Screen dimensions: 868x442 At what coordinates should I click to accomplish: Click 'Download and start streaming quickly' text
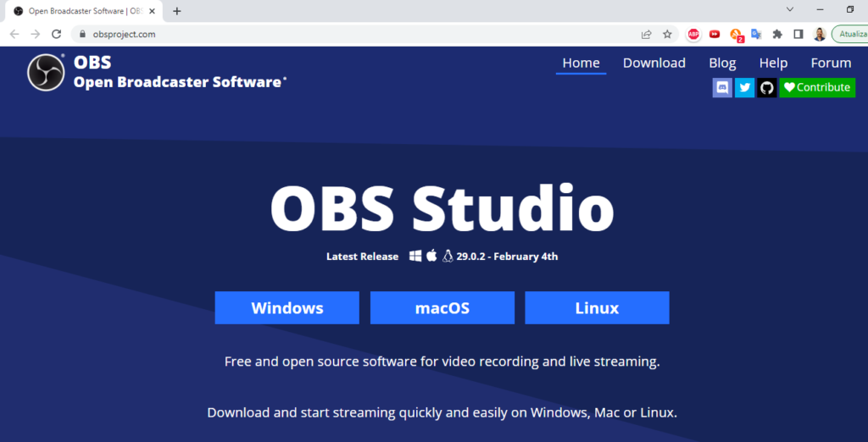(442, 412)
